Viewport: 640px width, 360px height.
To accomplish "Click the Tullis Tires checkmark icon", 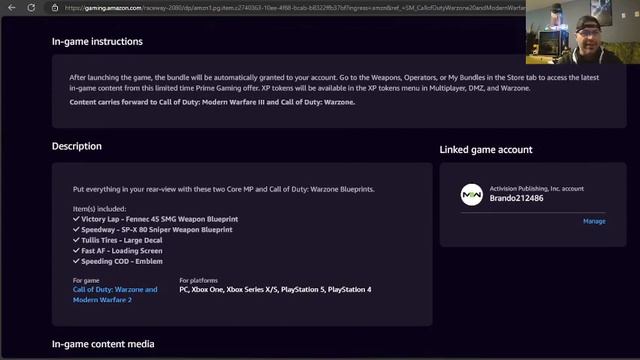I will [76, 240].
